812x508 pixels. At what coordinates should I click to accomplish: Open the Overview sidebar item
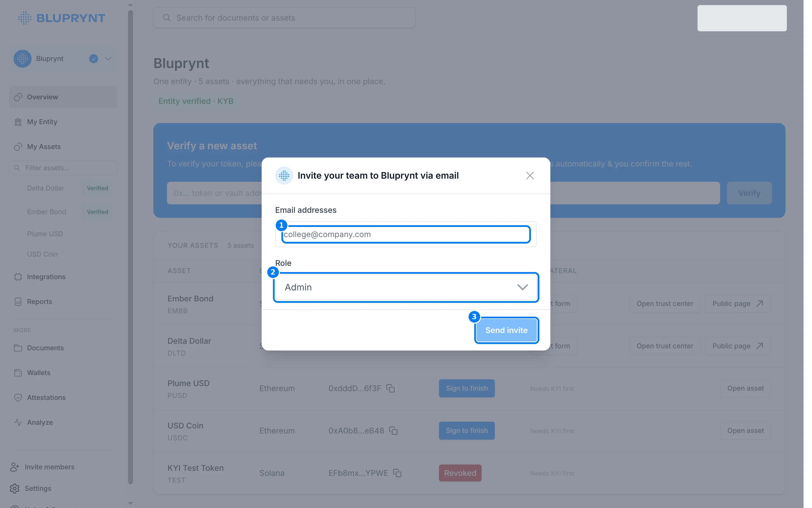click(x=63, y=97)
